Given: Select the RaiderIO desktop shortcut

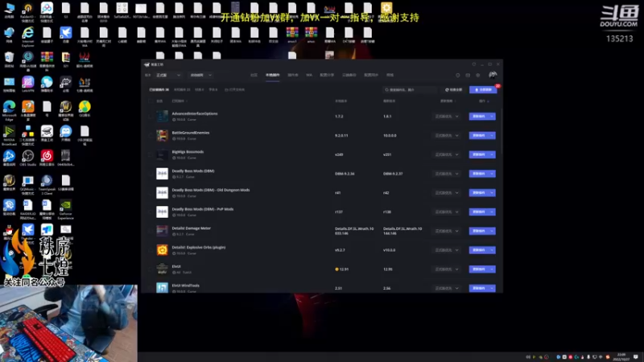Looking at the screenshot, I should point(28,12).
